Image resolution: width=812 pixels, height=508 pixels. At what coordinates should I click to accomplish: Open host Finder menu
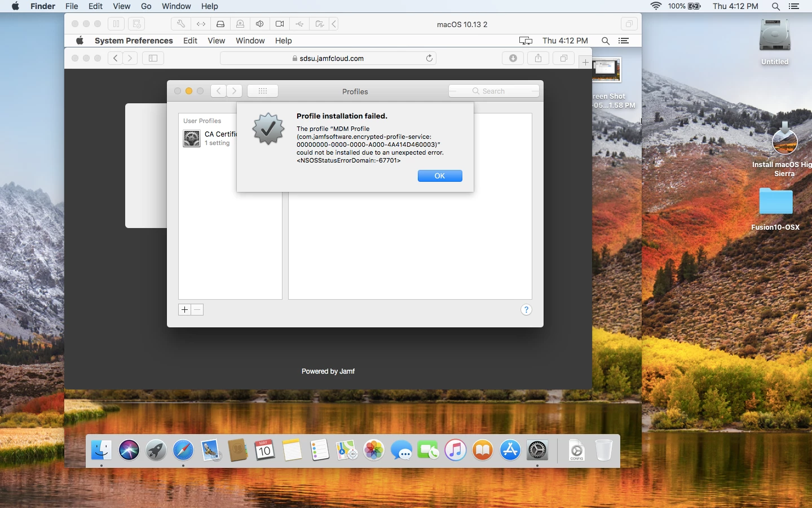tap(43, 6)
